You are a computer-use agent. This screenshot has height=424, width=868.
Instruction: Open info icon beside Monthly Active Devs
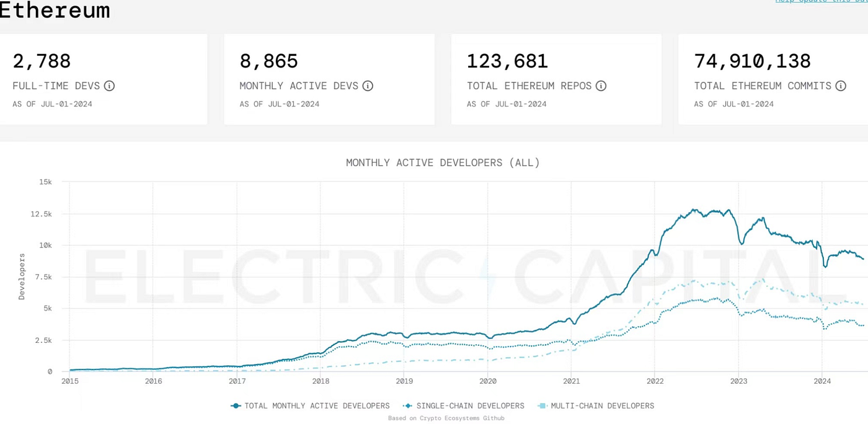tap(368, 86)
